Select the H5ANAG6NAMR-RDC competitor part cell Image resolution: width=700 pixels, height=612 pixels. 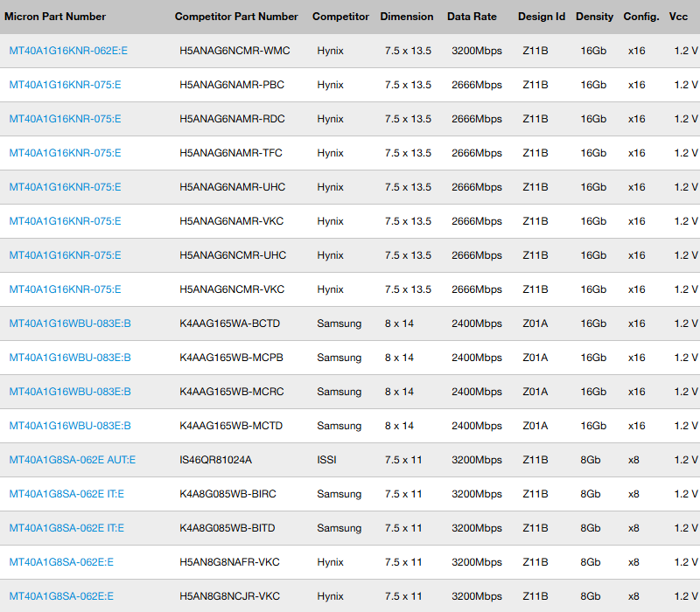coord(232,119)
